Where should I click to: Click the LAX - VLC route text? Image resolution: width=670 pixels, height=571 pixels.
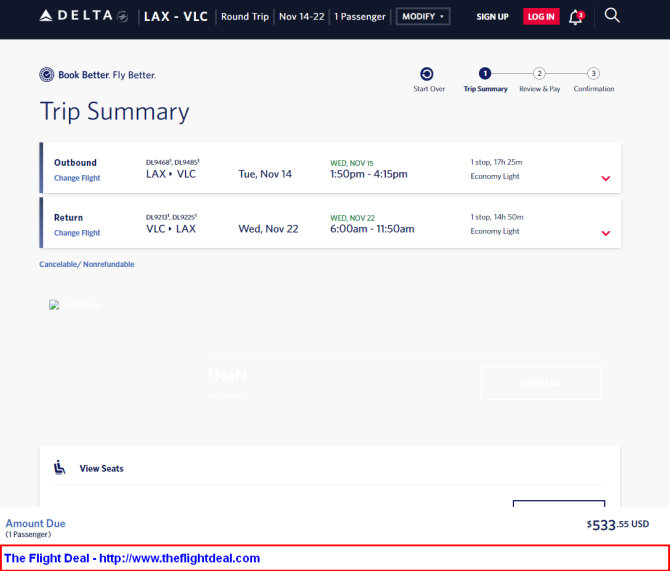pyautogui.click(x=176, y=17)
